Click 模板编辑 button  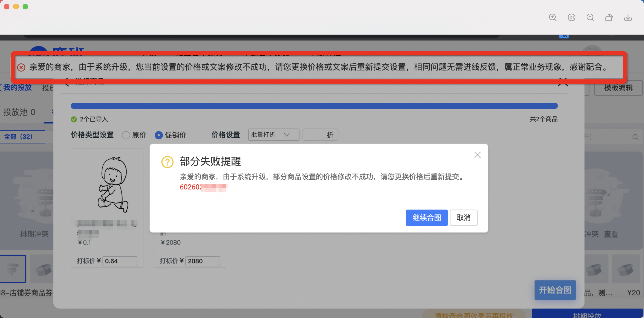pyautogui.click(x=618, y=88)
